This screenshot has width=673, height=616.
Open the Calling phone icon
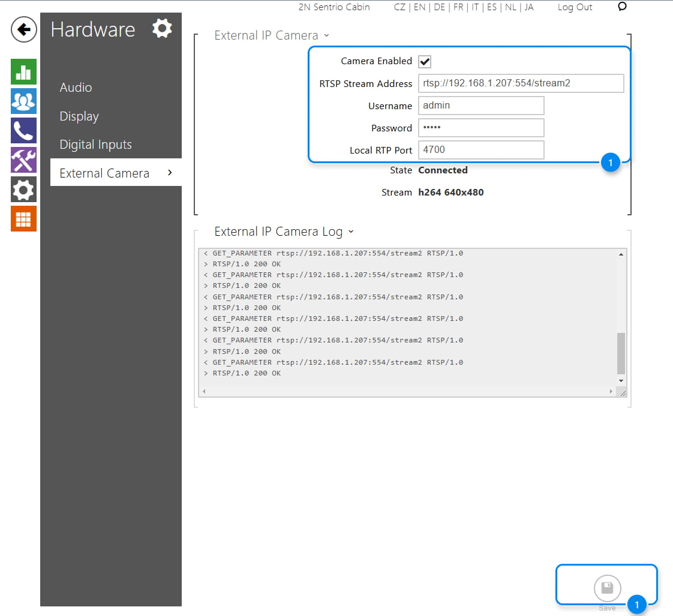point(23,131)
